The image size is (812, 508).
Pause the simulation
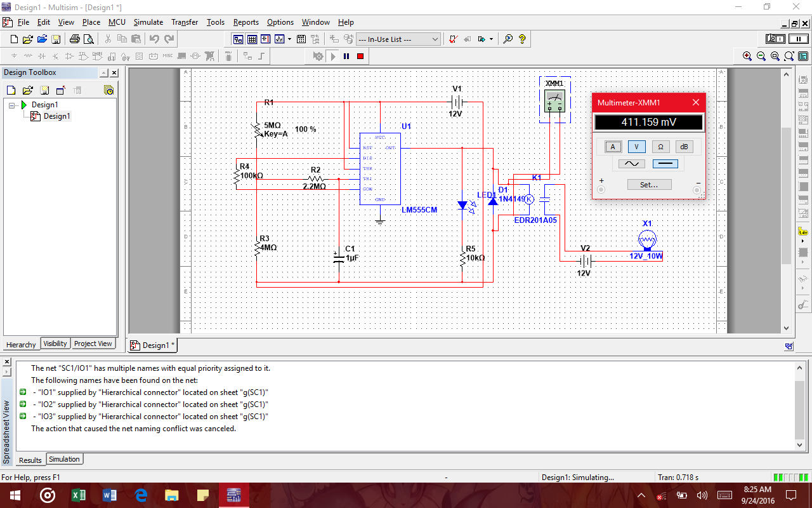(346, 57)
